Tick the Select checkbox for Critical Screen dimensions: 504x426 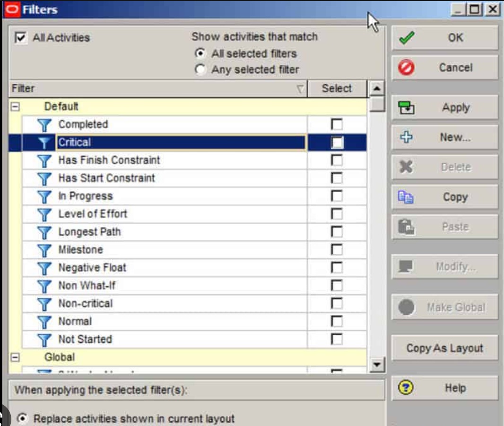[x=337, y=142]
